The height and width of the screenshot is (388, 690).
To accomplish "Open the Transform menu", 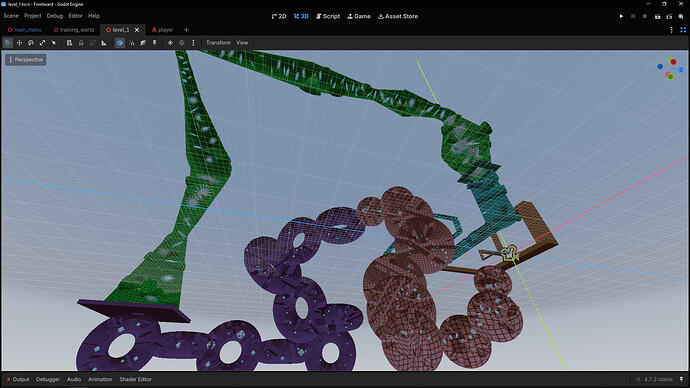I will pyautogui.click(x=218, y=43).
